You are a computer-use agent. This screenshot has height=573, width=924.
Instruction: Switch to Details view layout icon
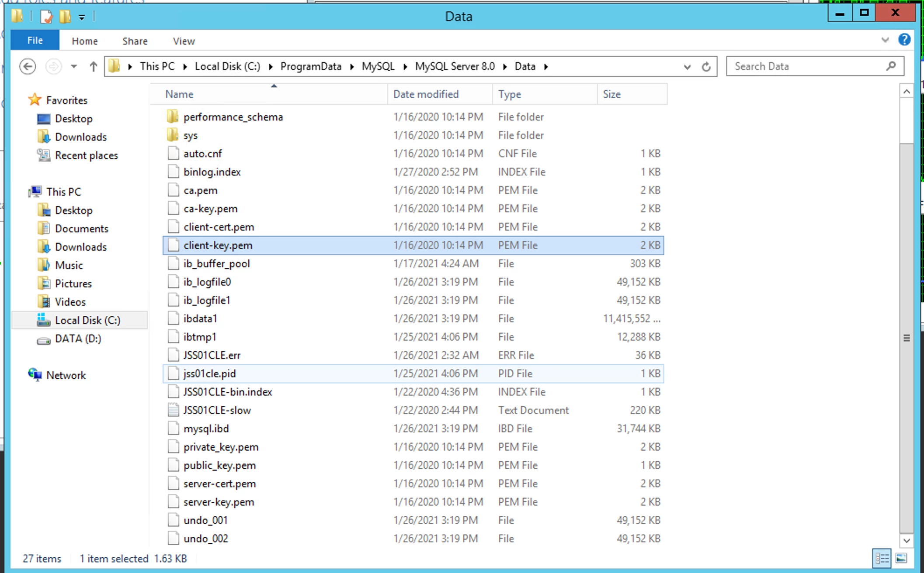[882, 558]
